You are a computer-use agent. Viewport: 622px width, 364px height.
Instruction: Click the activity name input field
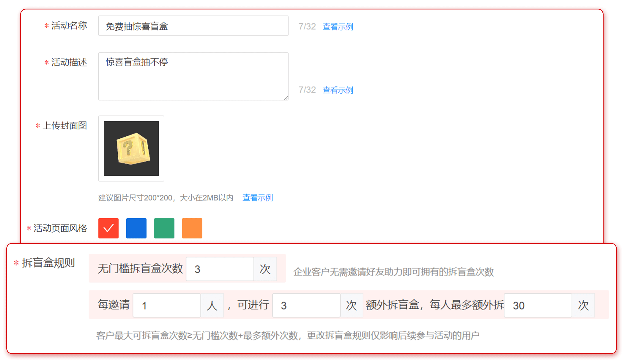[x=193, y=26]
